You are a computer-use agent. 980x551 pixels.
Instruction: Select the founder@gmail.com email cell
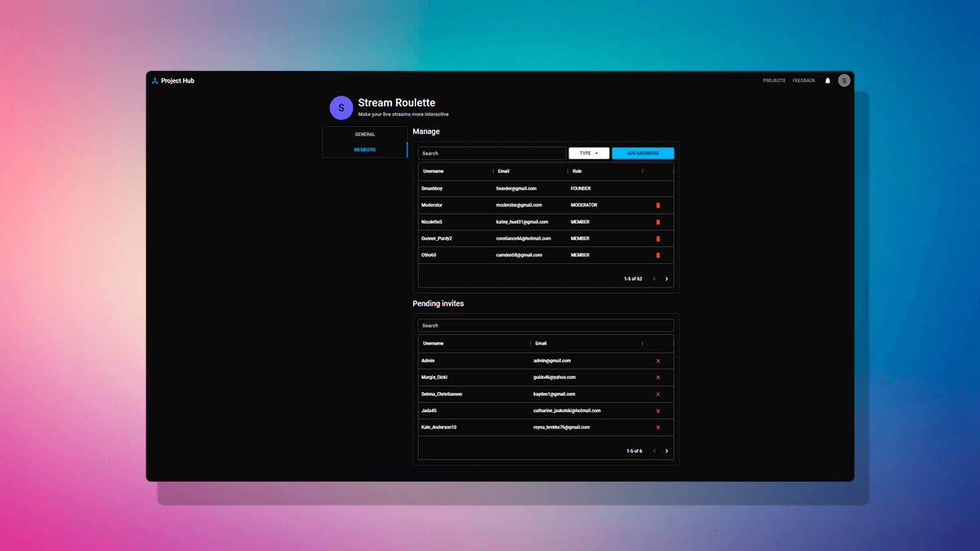[516, 189]
